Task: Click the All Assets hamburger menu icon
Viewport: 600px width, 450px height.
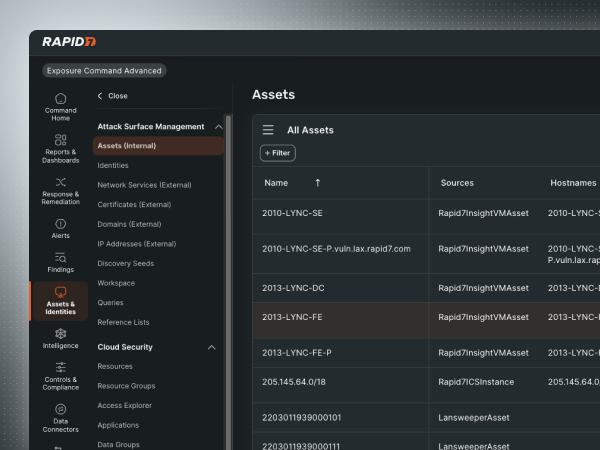Action: [268, 130]
